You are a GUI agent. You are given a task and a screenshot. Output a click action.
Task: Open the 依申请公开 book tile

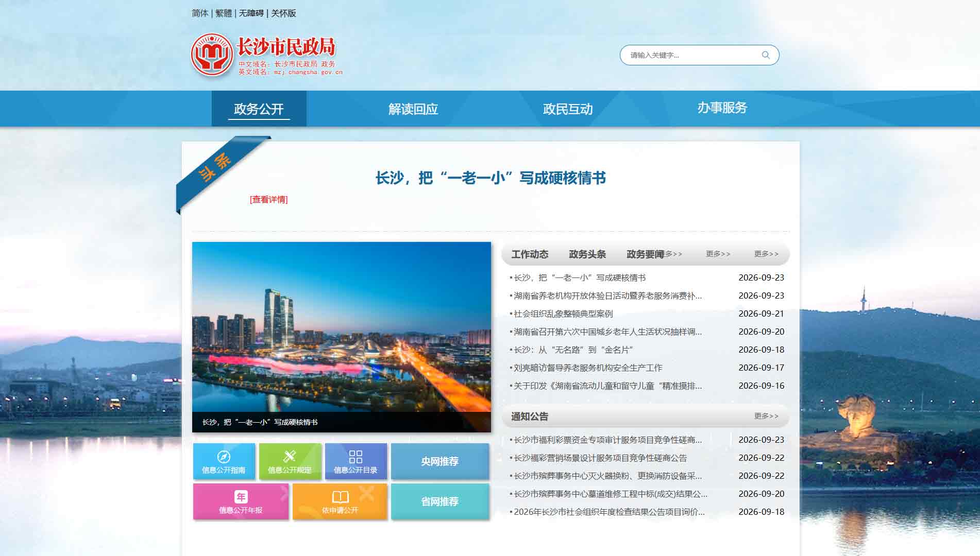pyautogui.click(x=340, y=501)
